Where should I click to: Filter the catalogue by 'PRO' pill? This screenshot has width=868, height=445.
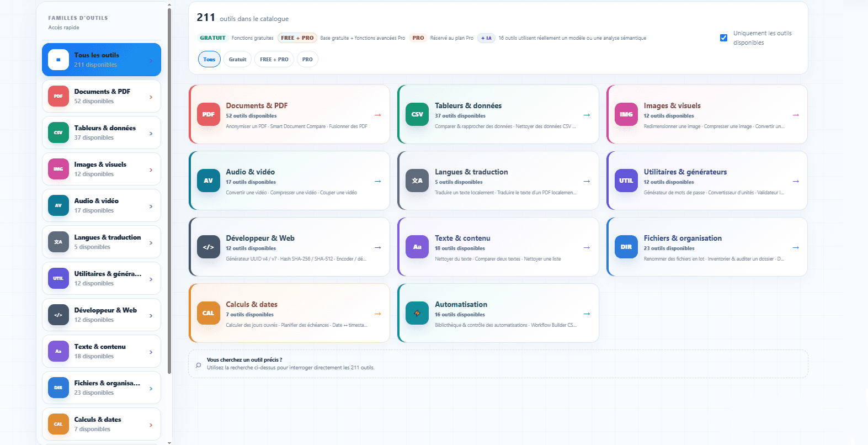[x=307, y=59]
